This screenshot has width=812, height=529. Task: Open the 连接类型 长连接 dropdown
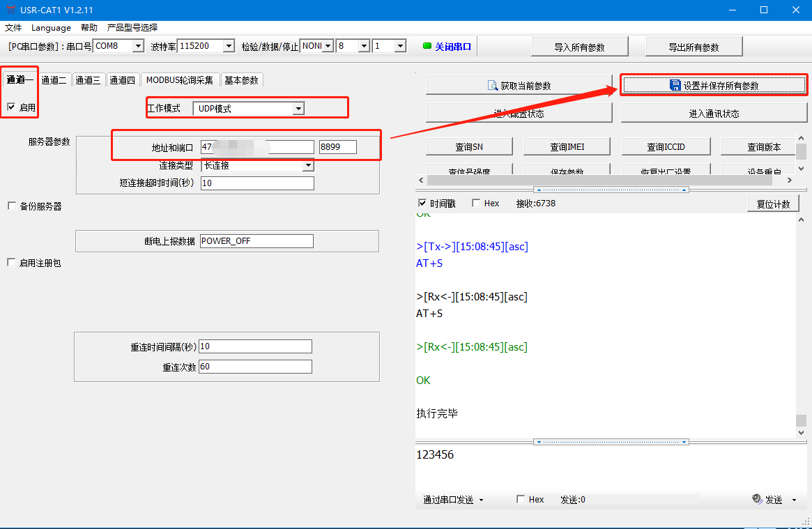tap(308, 165)
